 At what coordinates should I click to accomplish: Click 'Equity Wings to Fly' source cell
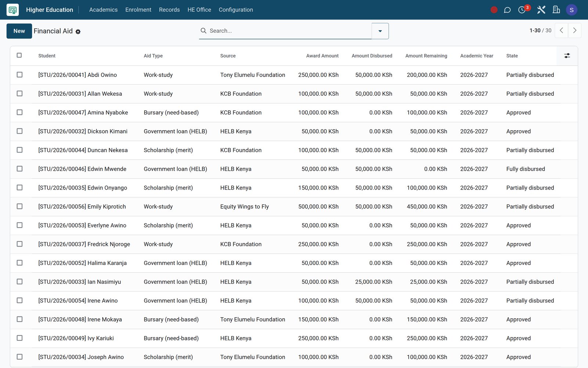tap(244, 206)
